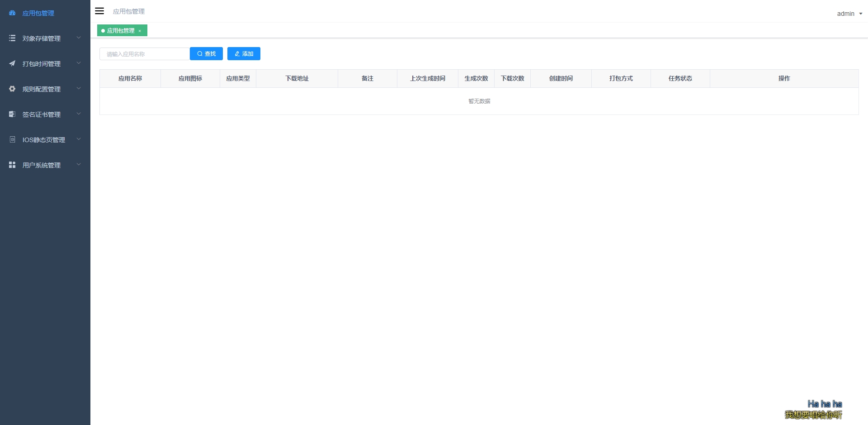Click the 规则配置管理 gear icon
This screenshot has width=868, height=425.
pyautogui.click(x=12, y=89)
